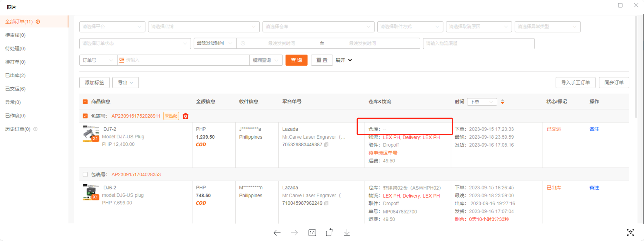This screenshot has height=241, width=644.
Task: Click the sort arrows next to 下单 time dropdown
Action: coord(502,102)
